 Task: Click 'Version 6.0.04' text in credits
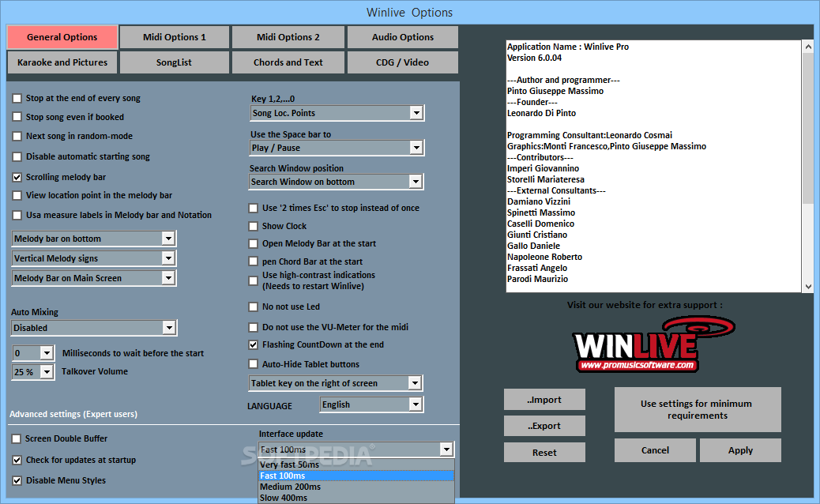click(535, 58)
